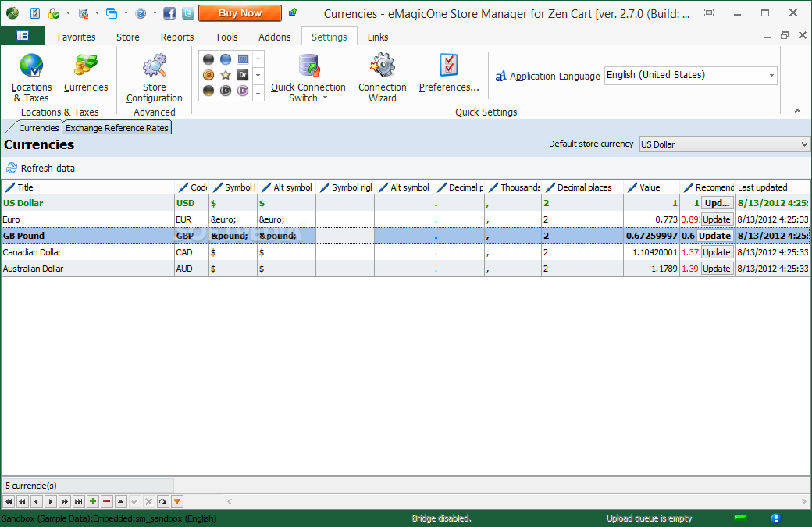Click the orange filter icon in navigator

point(176,501)
